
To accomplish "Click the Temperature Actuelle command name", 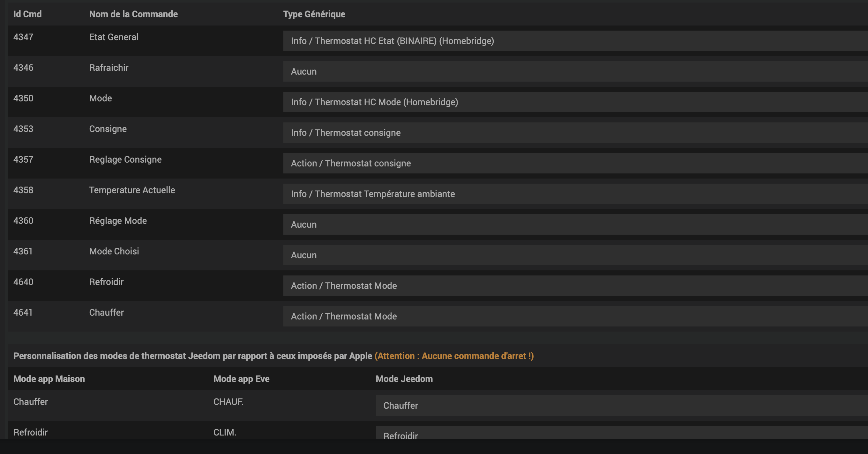I will click(x=132, y=190).
